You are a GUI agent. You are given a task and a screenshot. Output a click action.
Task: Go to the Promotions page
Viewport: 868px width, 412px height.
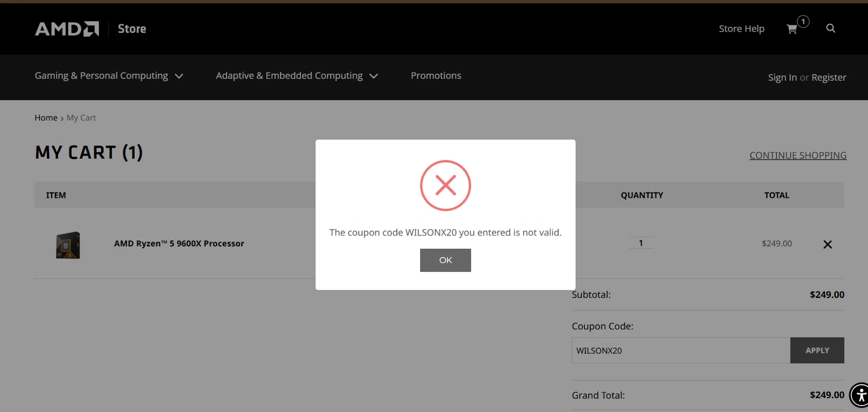pos(436,76)
